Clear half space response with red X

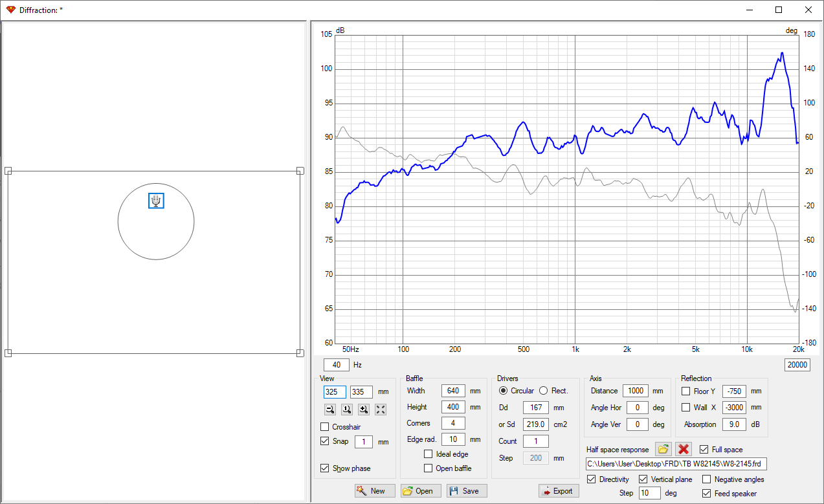(684, 449)
